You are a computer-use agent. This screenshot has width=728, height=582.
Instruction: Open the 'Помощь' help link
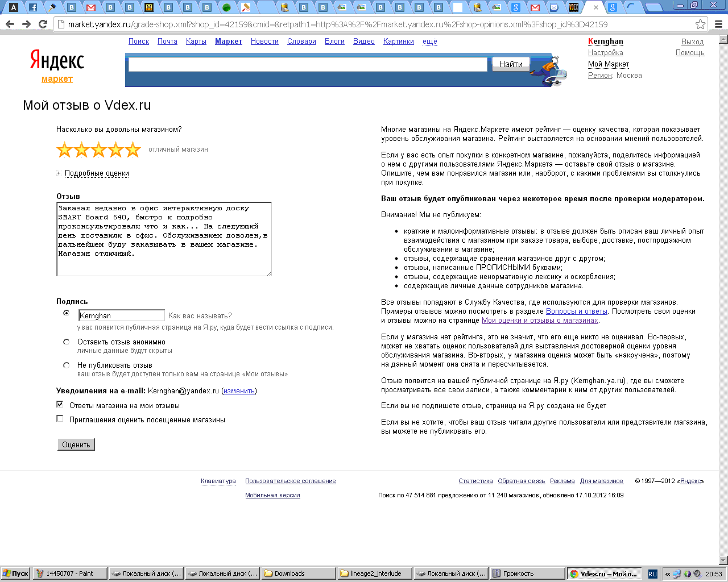(x=690, y=53)
